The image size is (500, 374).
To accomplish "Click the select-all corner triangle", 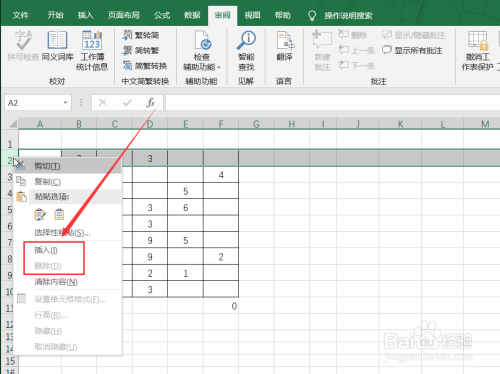I will pyautogui.click(x=13, y=124).
